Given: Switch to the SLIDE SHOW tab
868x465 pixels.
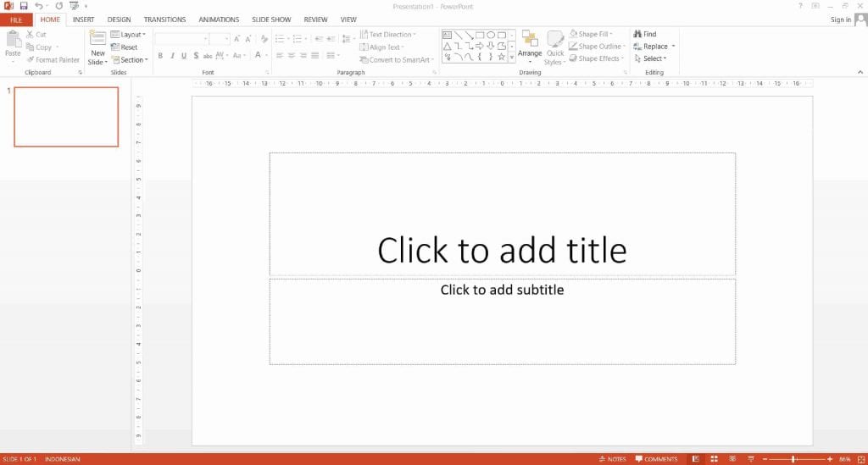Looking at the screenshot, I should click(x=271, y=19).
